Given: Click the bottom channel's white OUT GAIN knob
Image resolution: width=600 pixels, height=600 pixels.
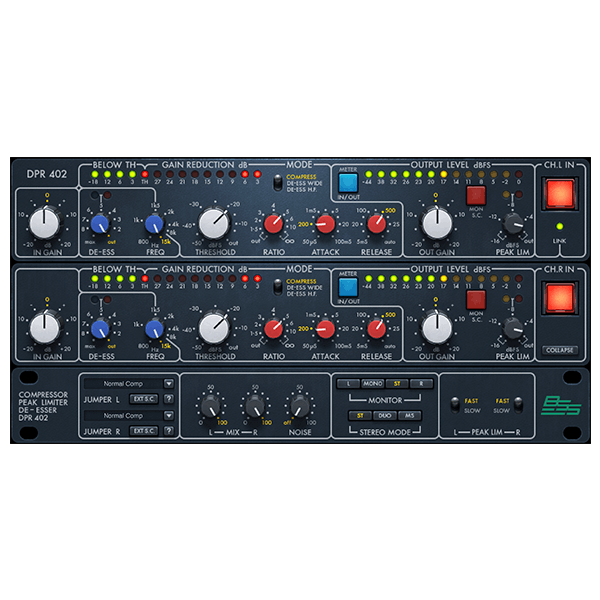Looking at the screenshot, I should (x=436, y=327).
